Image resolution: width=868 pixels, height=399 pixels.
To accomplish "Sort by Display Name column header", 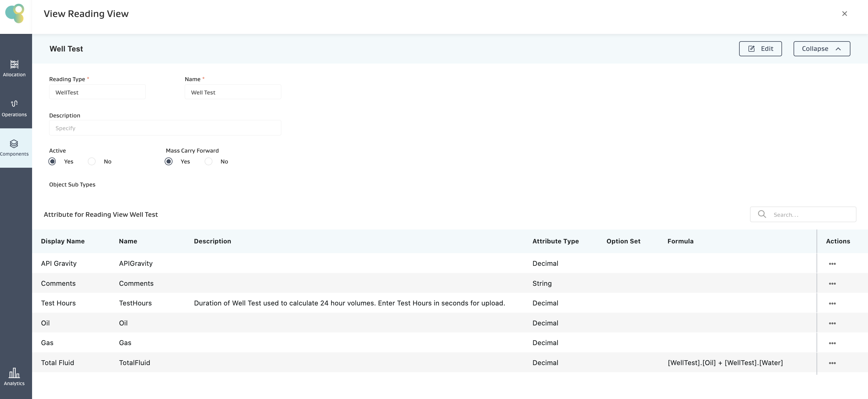I will [63, 241].
